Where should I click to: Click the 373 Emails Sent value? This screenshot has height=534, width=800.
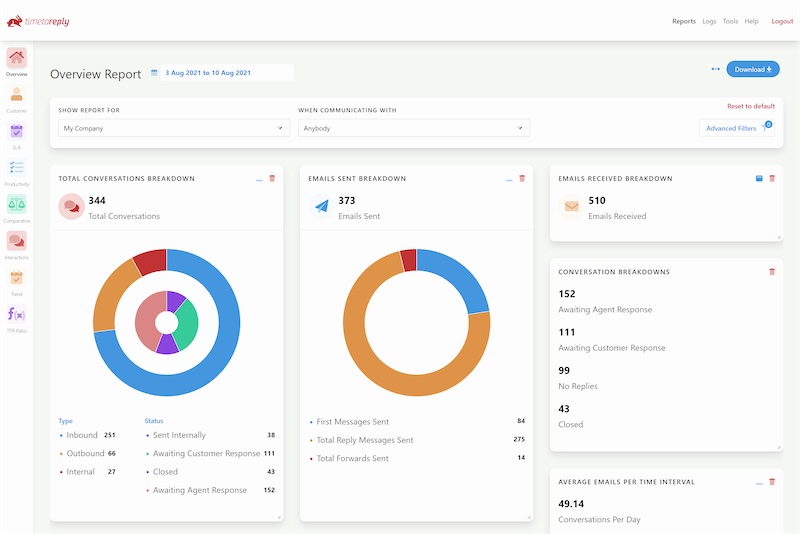pos(347,200)
